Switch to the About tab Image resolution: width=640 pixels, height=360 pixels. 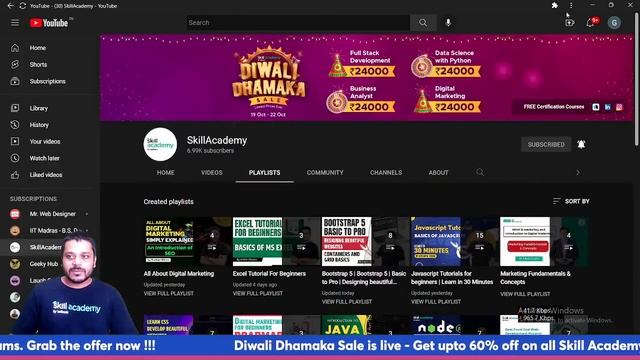coord(438,173)
